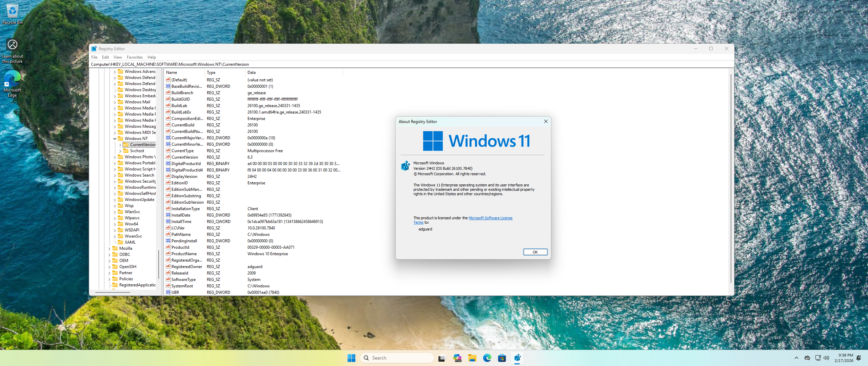Screen dimensions: 868x366
Task: Expand the Mozilla registry key
Action: click(109, 248)
